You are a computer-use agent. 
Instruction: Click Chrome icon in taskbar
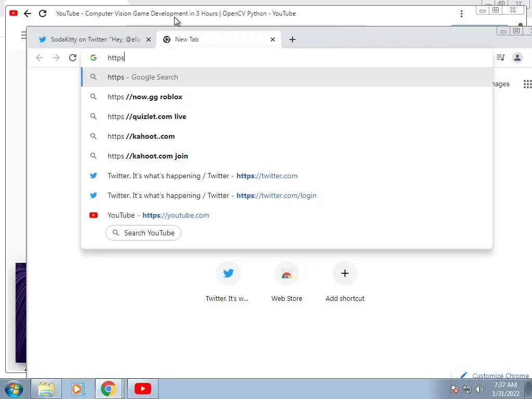[x=108, y=389]
